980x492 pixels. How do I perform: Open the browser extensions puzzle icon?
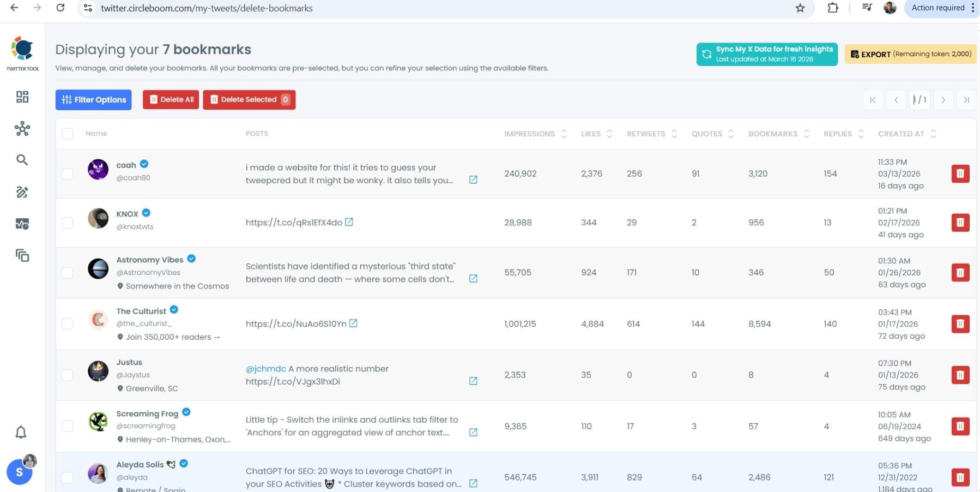click(x=832, y=8)
